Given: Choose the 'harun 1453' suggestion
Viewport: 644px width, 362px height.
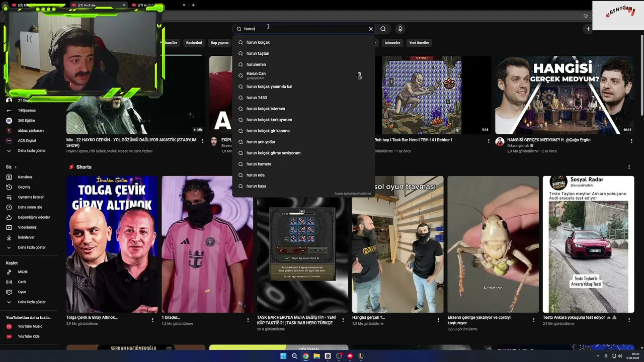Looking at the screenshot, I should click(303, 98).
